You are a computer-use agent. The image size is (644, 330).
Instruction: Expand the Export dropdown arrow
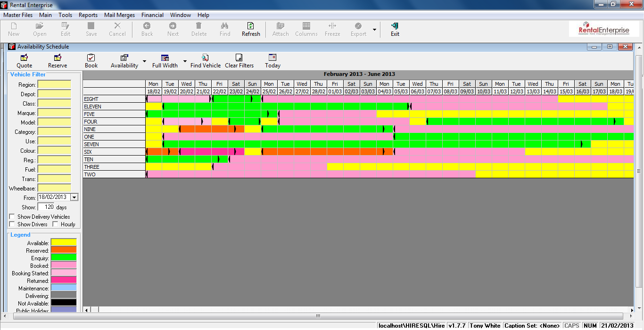pos(375,30)
